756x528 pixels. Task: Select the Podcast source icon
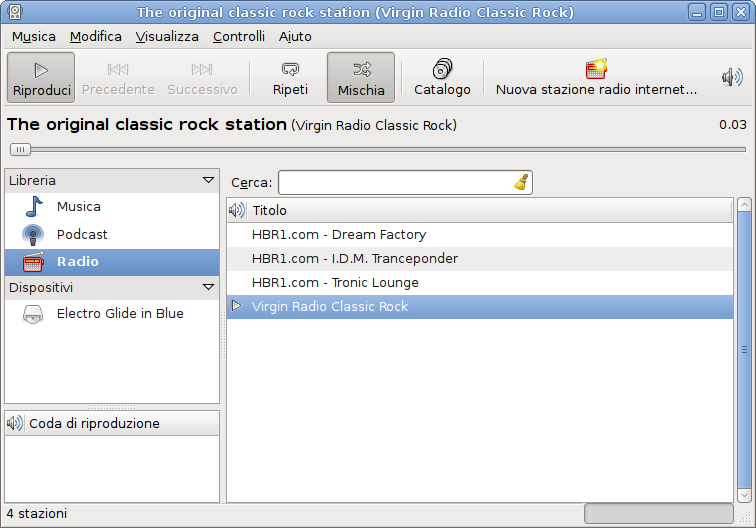pos(33,235)
